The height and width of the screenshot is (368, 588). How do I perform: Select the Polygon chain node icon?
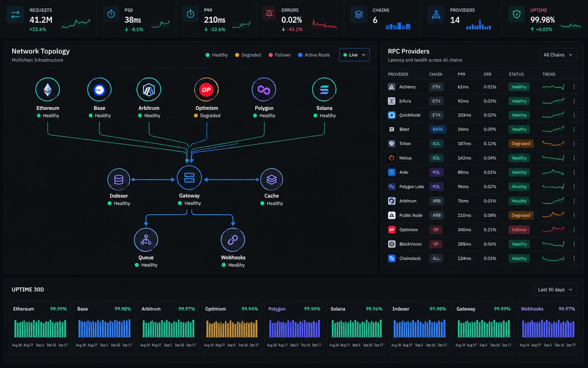coord(264,89)
